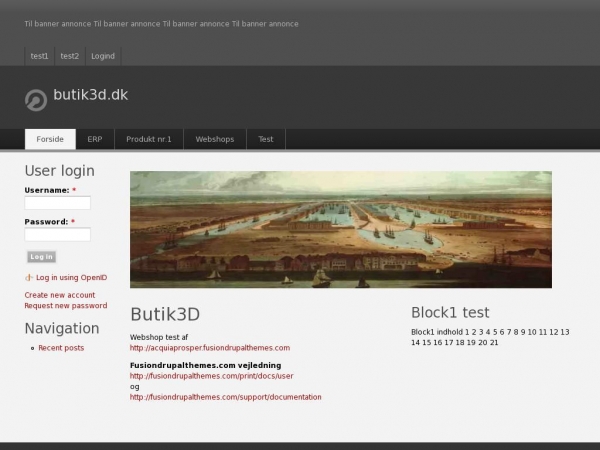Click the harbor painting banner image
600x450 pixels.
[341, 230]
